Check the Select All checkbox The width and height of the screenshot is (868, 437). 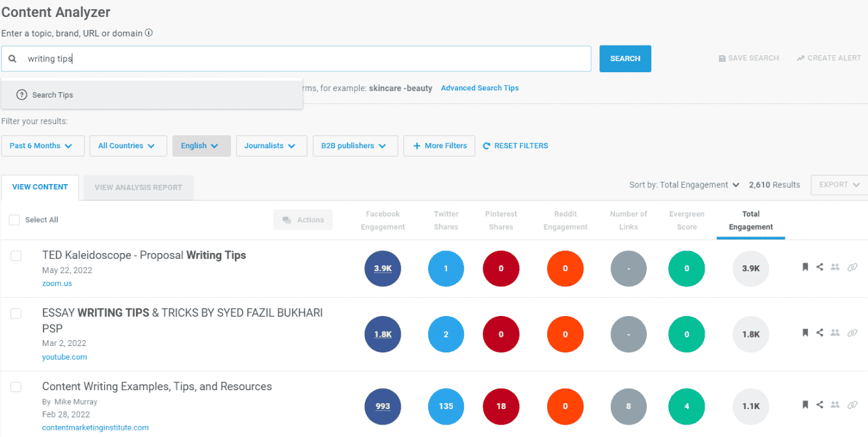(14, 220)
